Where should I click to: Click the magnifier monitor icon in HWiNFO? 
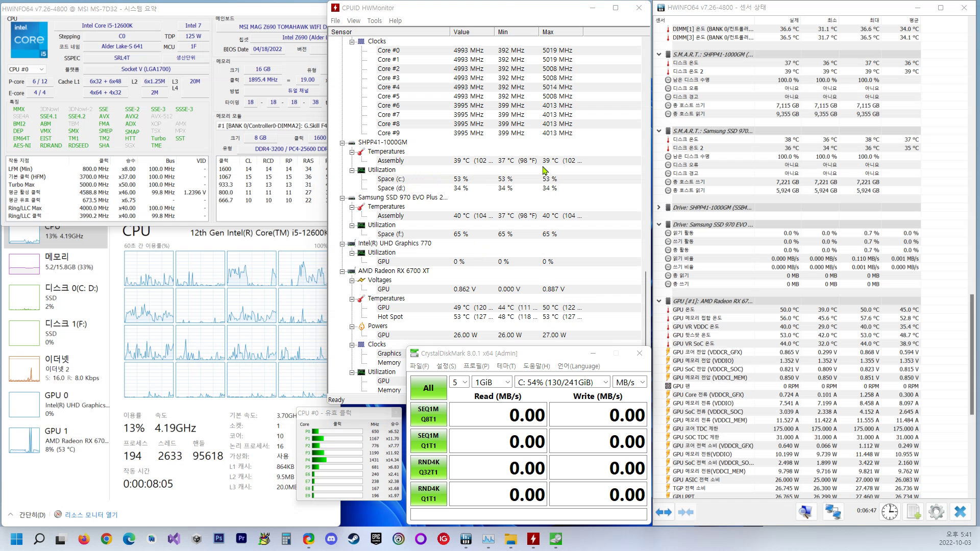[x=806, y=512]
